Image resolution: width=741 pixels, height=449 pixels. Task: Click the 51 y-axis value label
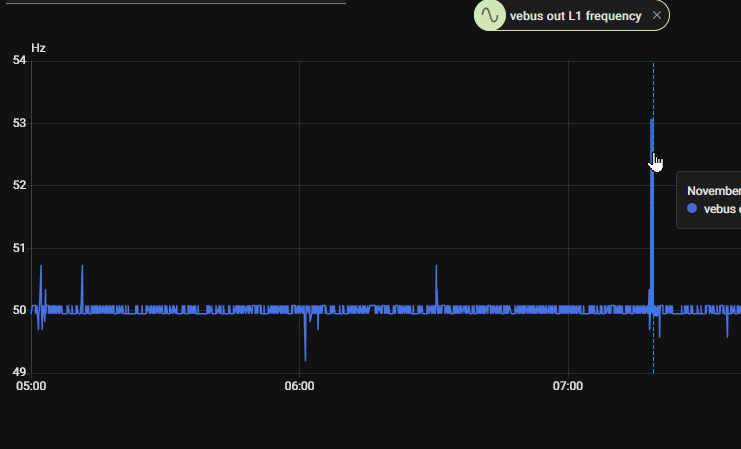tap(19, 248)
